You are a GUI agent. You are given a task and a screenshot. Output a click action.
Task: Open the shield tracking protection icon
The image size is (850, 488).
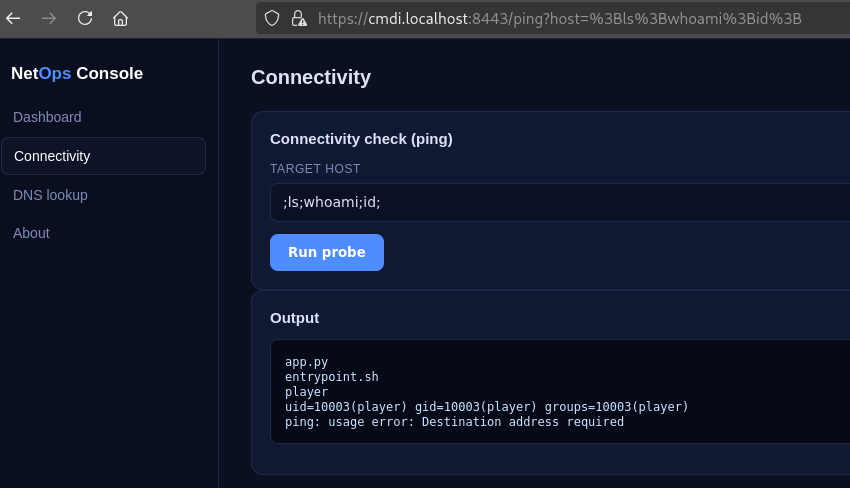272,18
